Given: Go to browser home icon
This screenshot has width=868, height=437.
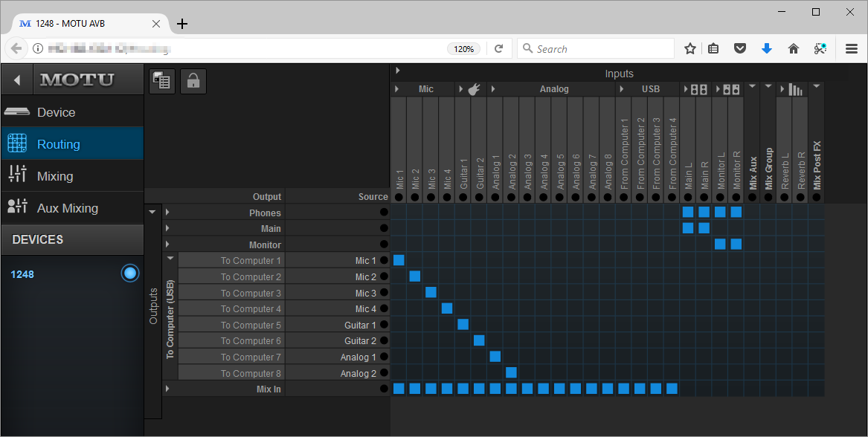Looking at the screenshot, I should pyautogui.click(x=794, y=48).
